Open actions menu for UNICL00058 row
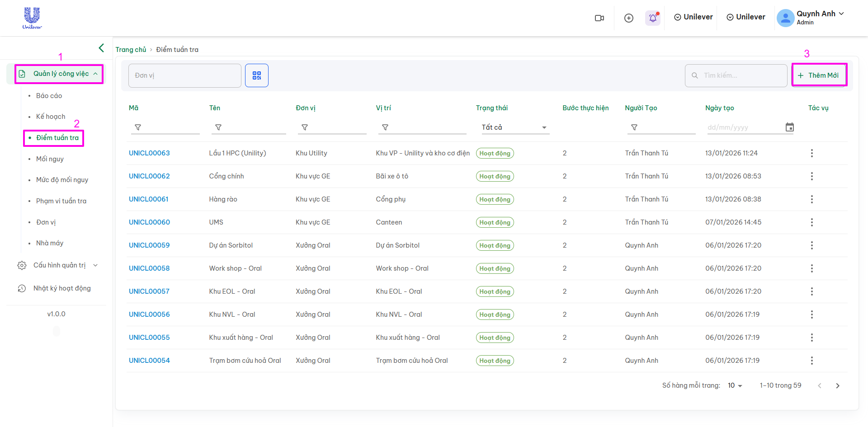Screen dimensions: 868x427 811,268
